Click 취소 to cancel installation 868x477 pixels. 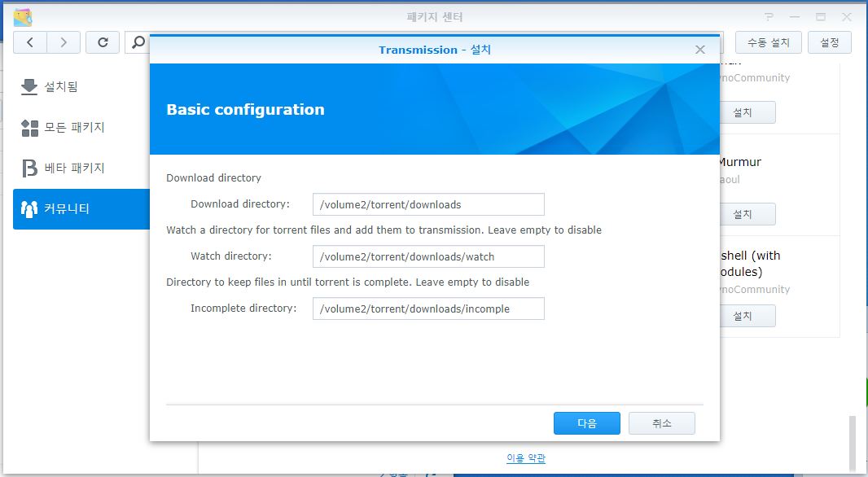click(x=661, y=423)
